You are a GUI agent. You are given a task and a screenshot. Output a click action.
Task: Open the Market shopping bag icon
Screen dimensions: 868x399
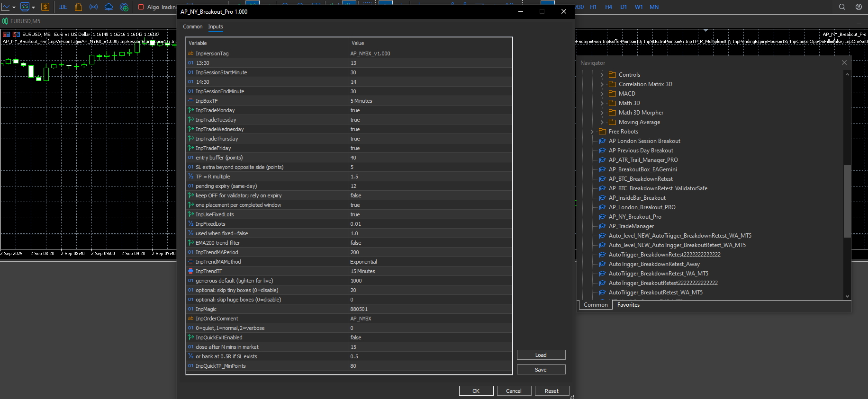pos(79,7)
